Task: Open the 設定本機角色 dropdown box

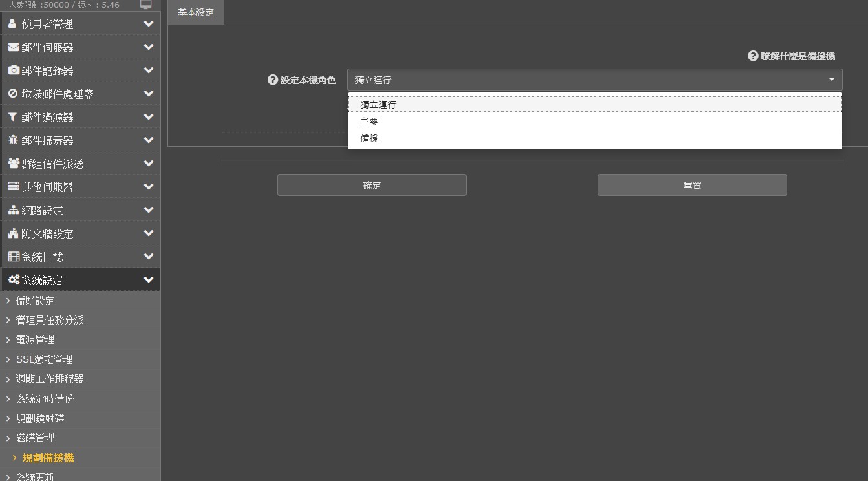Action: point(594,80)
